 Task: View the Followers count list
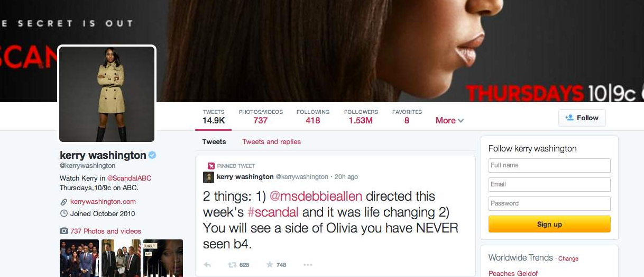[361, 117]
